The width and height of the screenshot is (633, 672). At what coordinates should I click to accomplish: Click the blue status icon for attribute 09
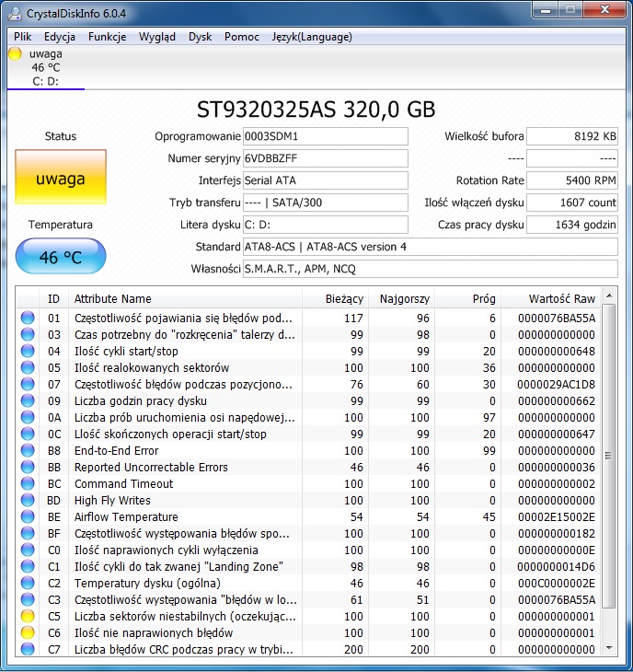28,400
